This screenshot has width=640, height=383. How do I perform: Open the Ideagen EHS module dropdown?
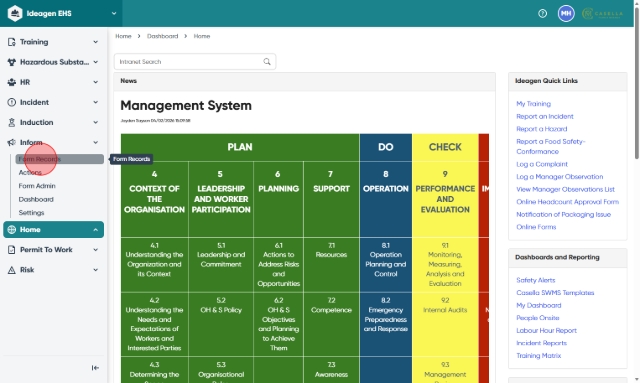(114, 13)
